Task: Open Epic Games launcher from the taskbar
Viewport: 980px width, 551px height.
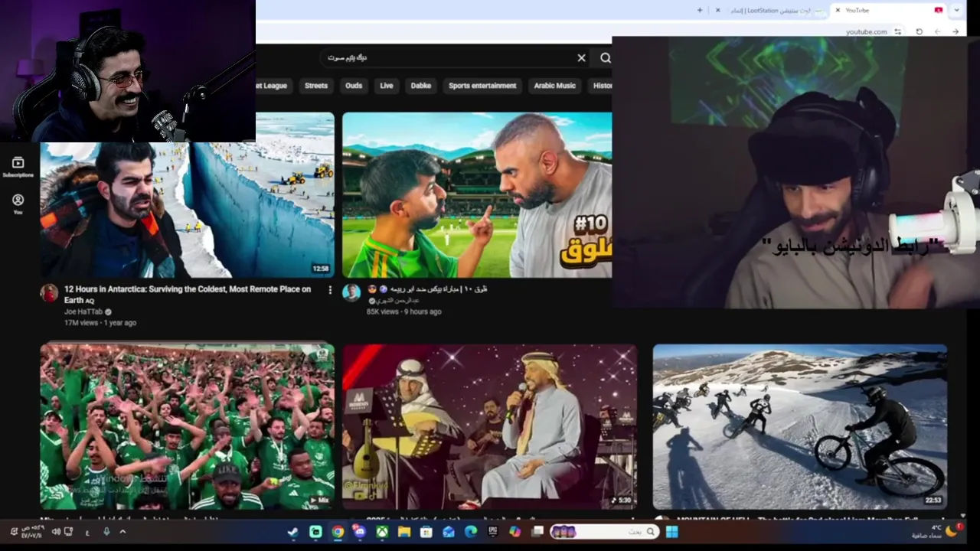Action: 493,531
